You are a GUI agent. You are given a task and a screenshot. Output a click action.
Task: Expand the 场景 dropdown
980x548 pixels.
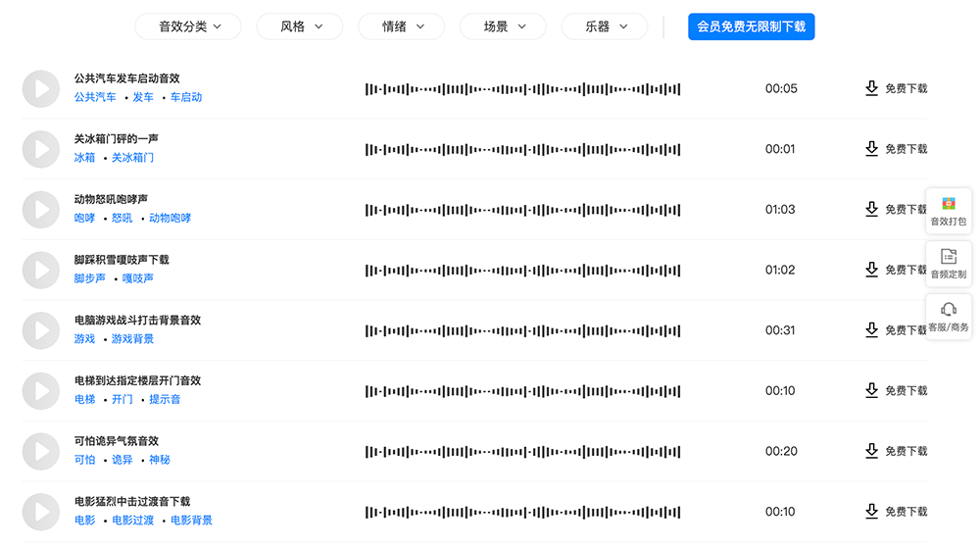(x=503, y=26)
